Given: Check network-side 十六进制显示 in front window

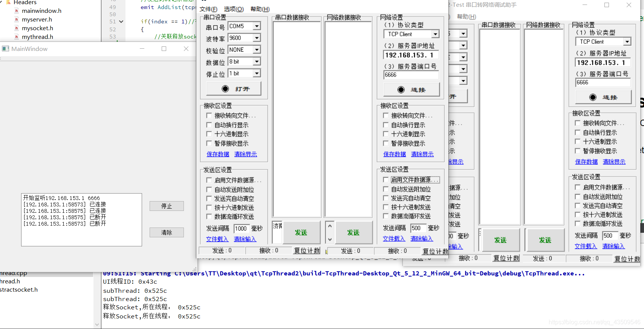Looking at the screenshot, I should [385, 134].
